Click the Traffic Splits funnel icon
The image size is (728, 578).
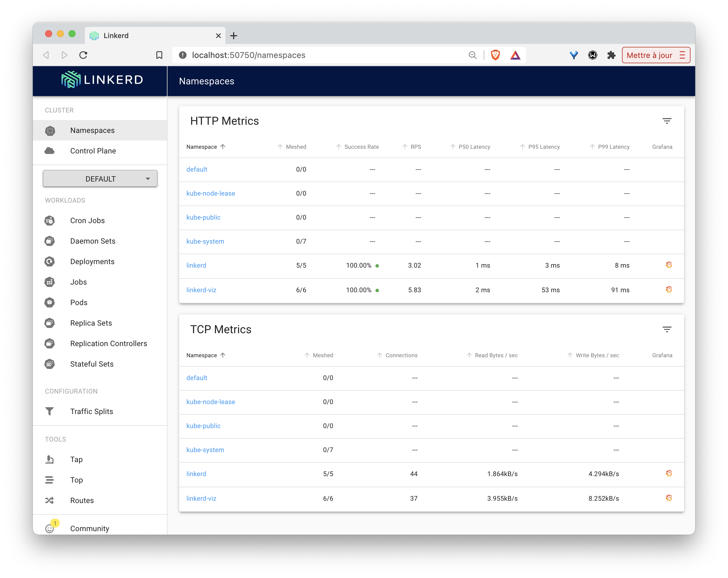(50, 411)
